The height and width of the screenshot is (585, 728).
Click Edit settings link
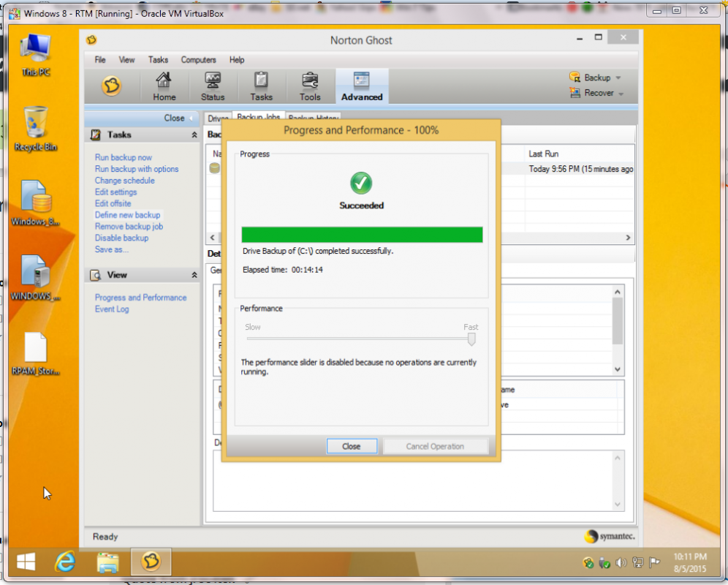click(115, 192)
